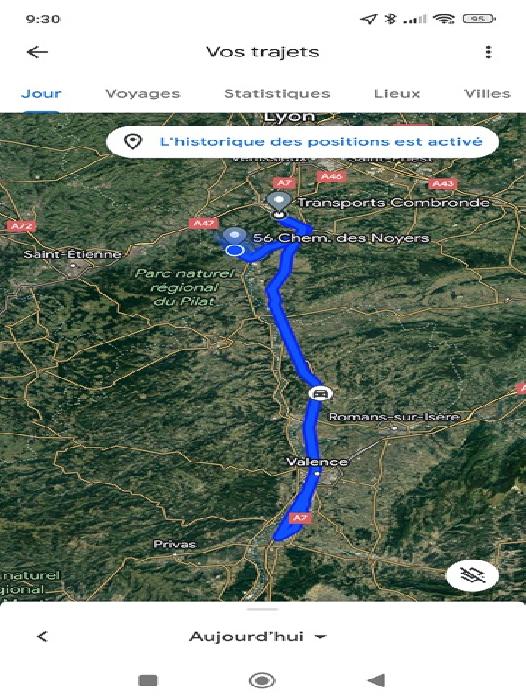The width and height of the screenshot is (526, 700).
Task: Show the Villes tab
Action: (x=487, y=93)
